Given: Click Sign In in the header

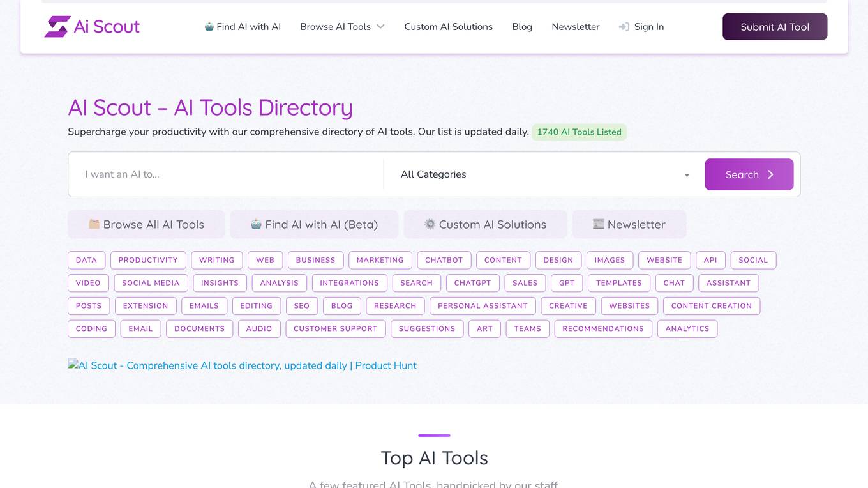Looking at the screenshot, I should [641, 27].
